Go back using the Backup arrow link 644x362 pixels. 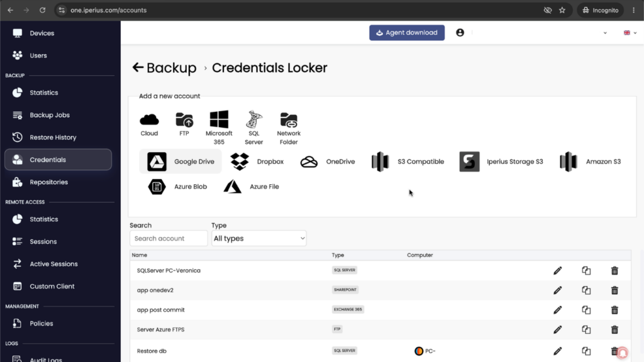tap(164, 68)
